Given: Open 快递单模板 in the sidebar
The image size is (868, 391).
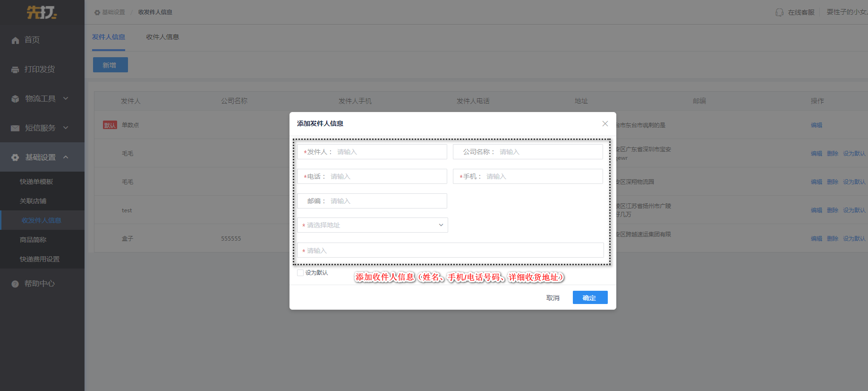Looking at the screenshot, I should [36, 182].
